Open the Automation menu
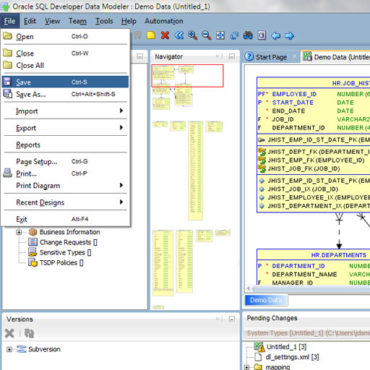 click(164, 21)
